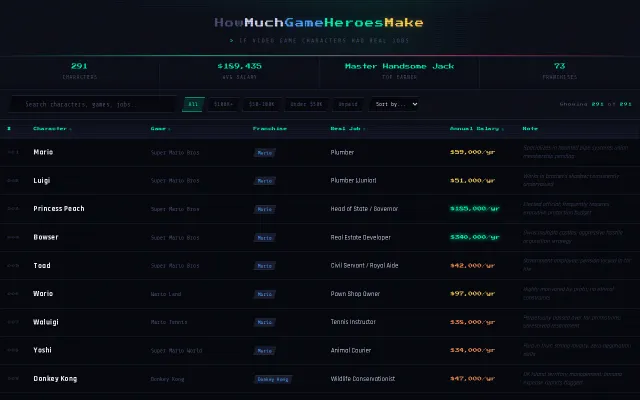Click the 73 franchises stat

(x=560, y=70)
